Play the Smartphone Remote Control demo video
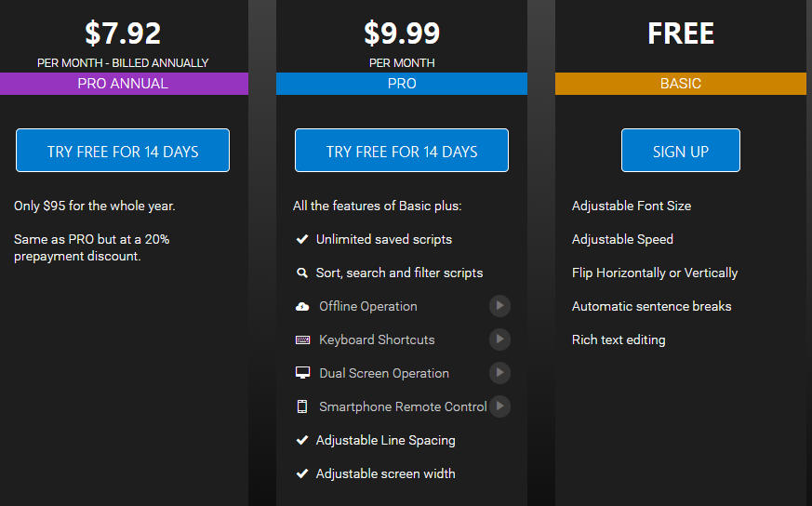Viewport: 812px width, 506px height. [x=499, y=406]
